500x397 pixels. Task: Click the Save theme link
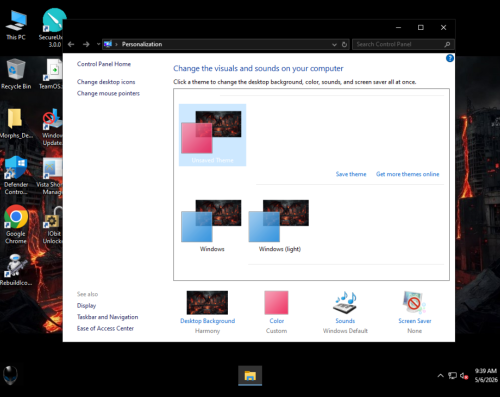tap(351, 174)
